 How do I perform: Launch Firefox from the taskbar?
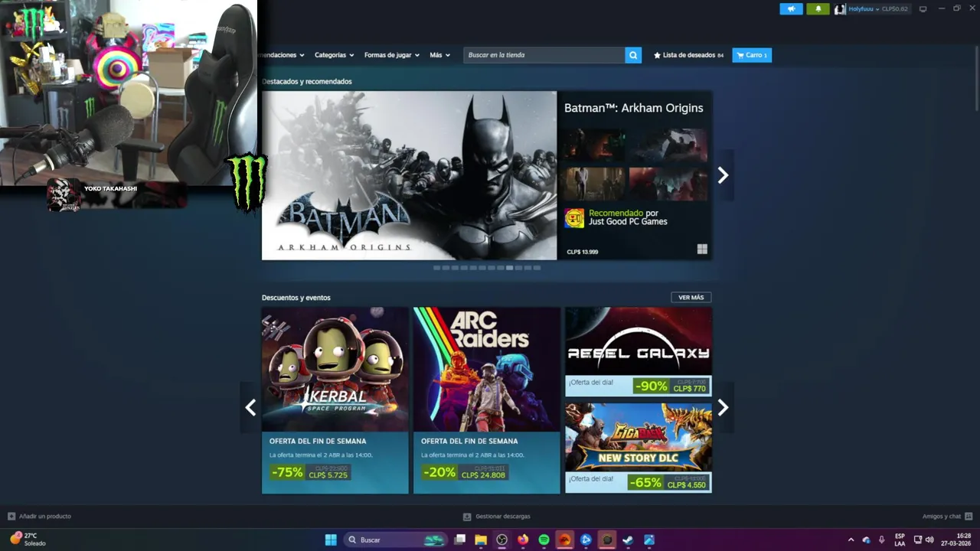(x=523, y=540)
